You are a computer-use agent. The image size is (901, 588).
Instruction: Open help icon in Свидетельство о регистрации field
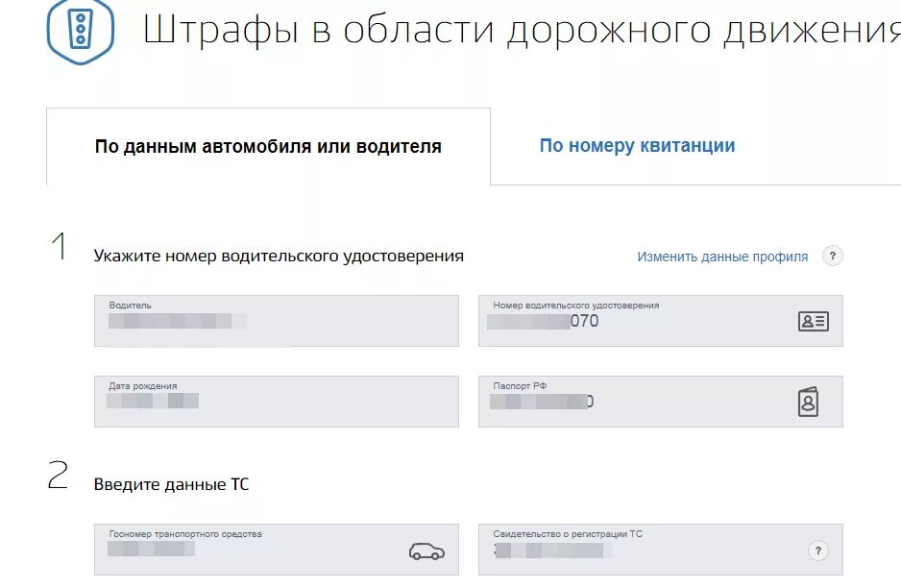pos(817,551)
